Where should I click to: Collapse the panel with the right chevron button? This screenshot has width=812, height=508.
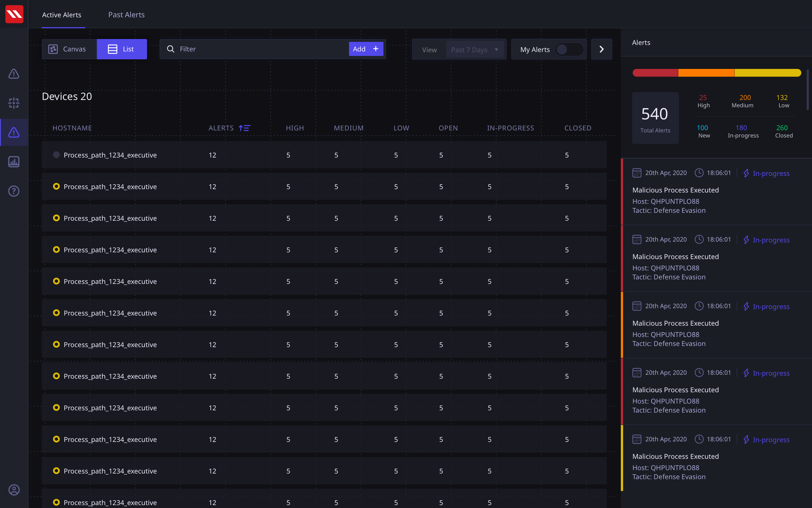pos(601,49)
